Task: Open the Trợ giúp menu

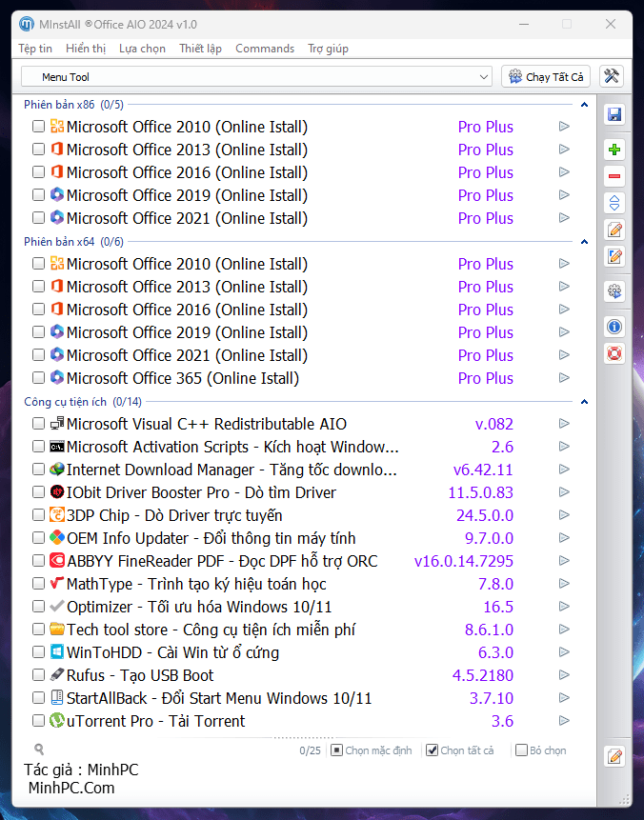Action: pos(328,49)
